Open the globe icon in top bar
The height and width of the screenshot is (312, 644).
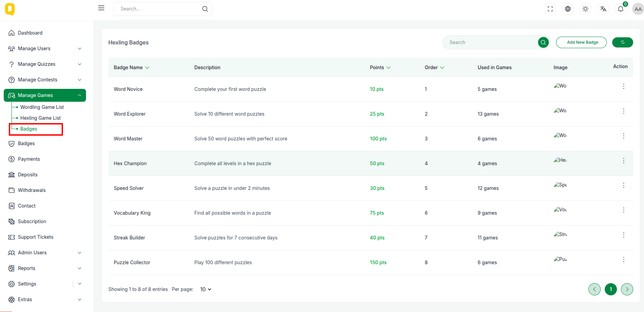[568, 9]
